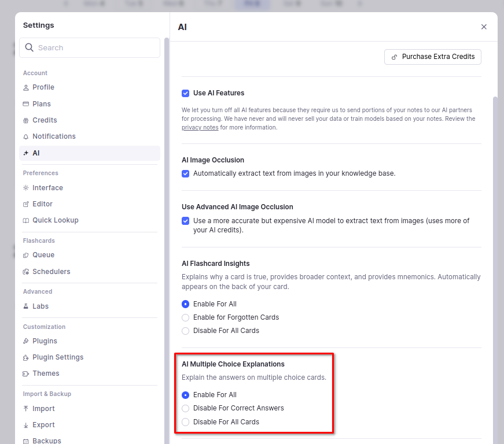The image size is (504, 444).
Task: Select Disable For Correct Answers radio option
Action: click(x=186, y=408)
